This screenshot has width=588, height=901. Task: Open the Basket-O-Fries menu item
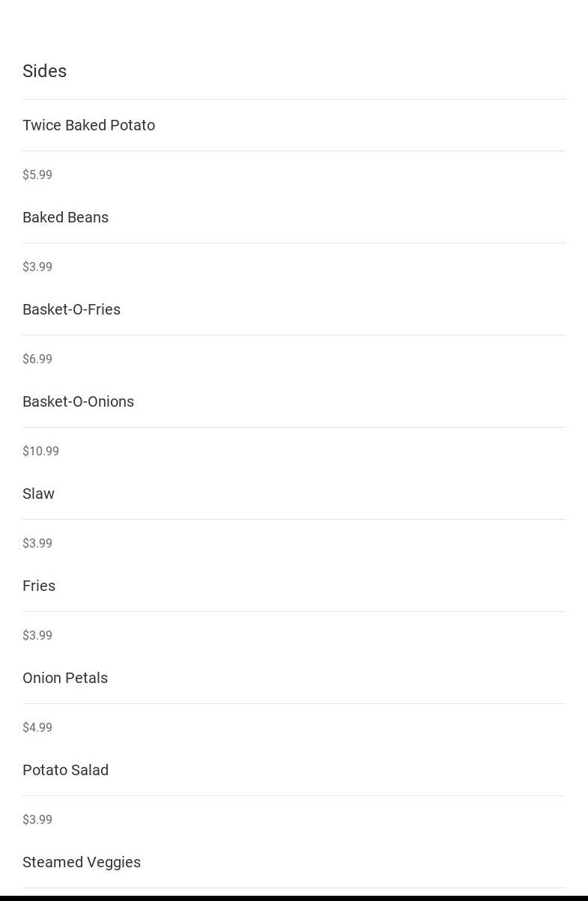[71, 309]
